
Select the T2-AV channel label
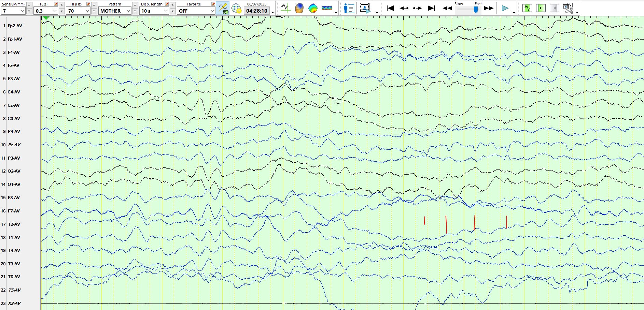click(x=14, y=224)
